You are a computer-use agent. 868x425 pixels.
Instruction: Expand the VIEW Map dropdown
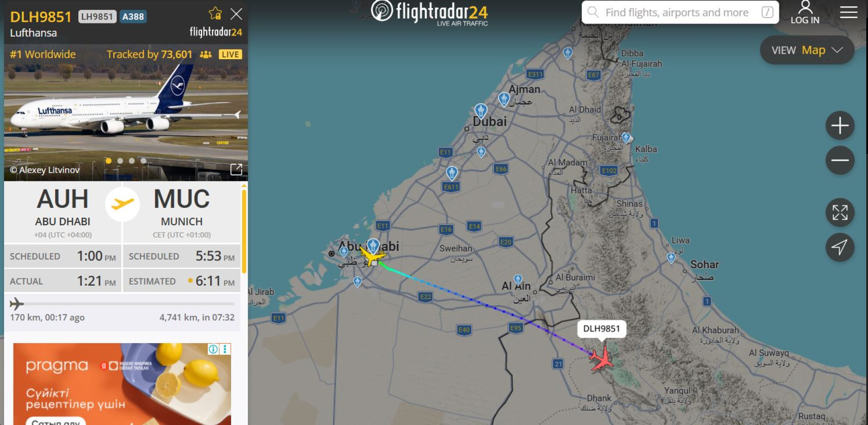[x=807, y=50]
